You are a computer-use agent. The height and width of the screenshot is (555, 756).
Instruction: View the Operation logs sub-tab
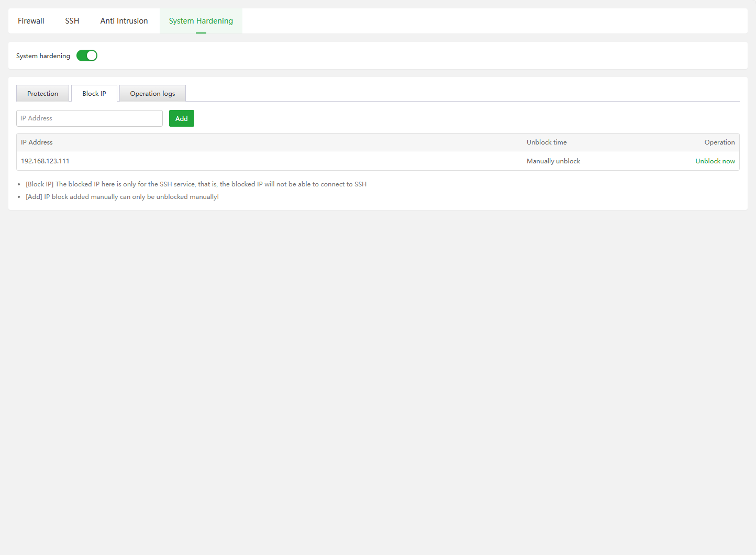tap(152, 93)
